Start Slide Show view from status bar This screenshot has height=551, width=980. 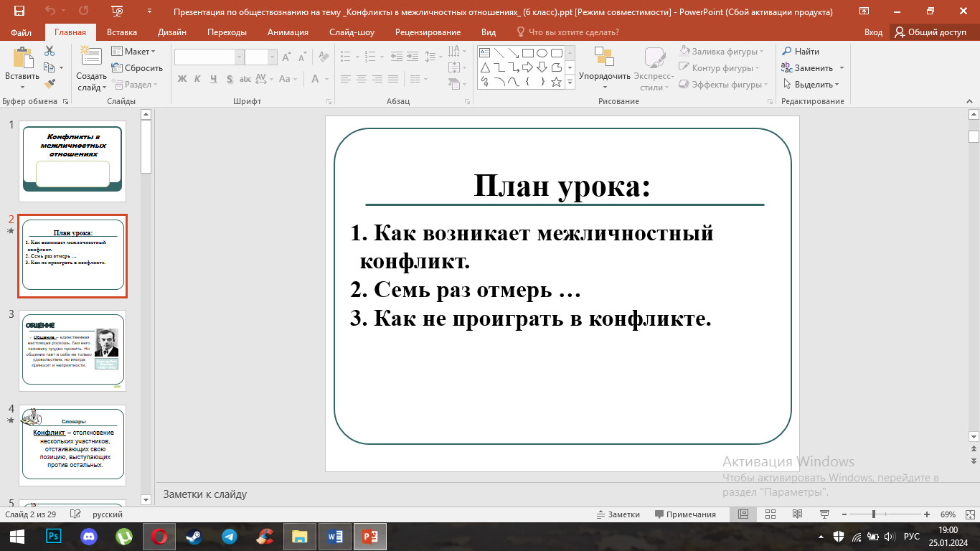(824, 514)
